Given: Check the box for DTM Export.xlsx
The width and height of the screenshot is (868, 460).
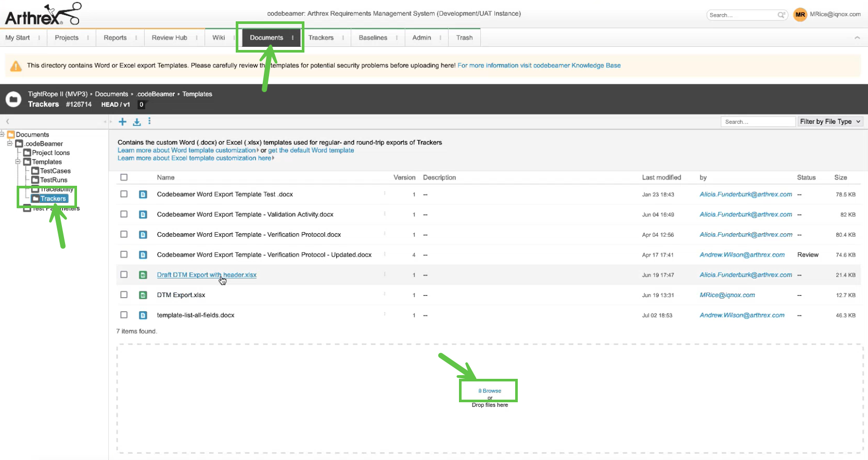Looking at the screenshot, I should [x=124, y=295].
